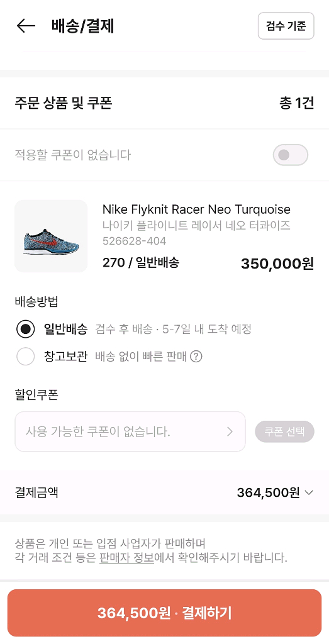The height and width of the screenshot is (644, 329).
Task: Tap the 주문 상품 및 쿠폰 header
Action: pos(64,104)
